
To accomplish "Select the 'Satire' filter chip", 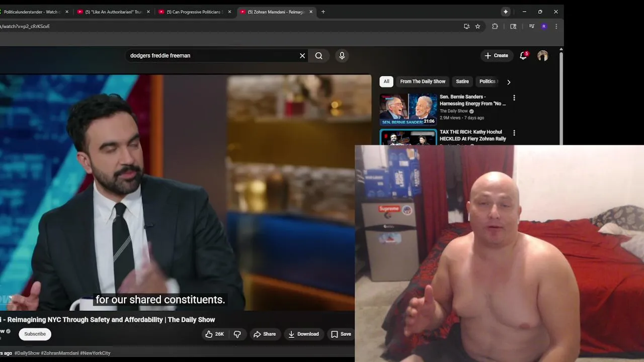I will tap(462, 81).
